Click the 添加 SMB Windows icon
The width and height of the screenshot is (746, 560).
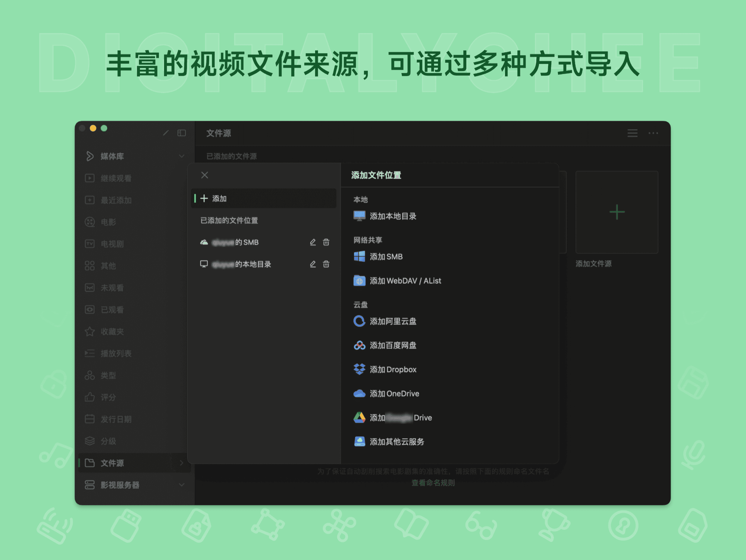coord(359,257)
